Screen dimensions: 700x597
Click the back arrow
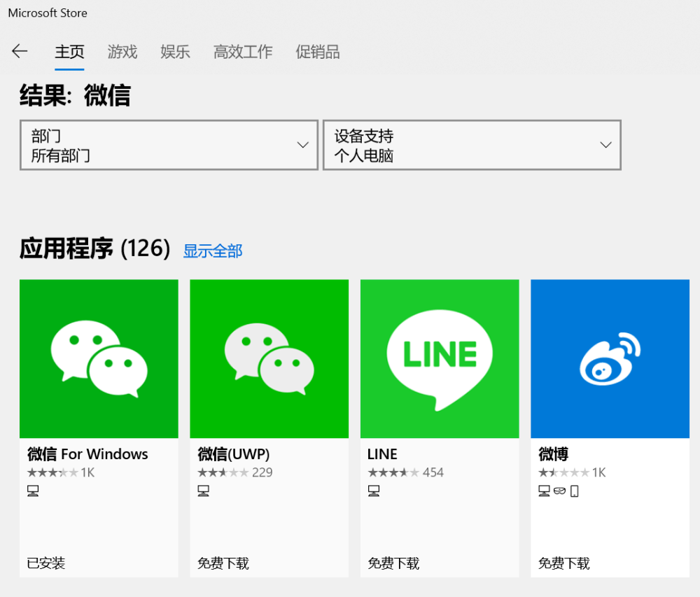point(20,52)
